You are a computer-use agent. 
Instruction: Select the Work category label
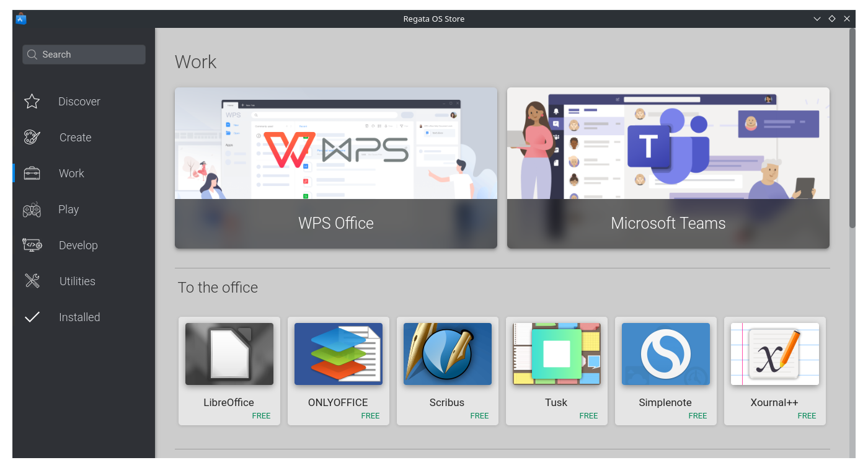pos(71,174)
